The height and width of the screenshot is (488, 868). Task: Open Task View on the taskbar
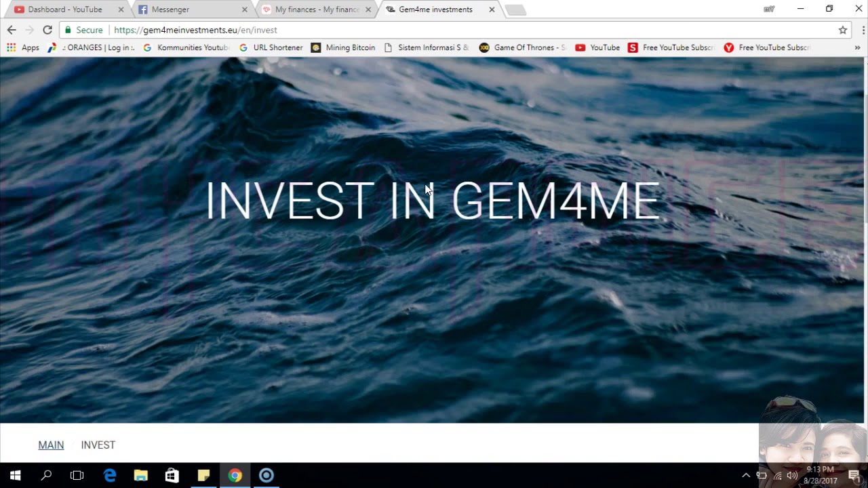pyautogui.click(x=77, y=475)
